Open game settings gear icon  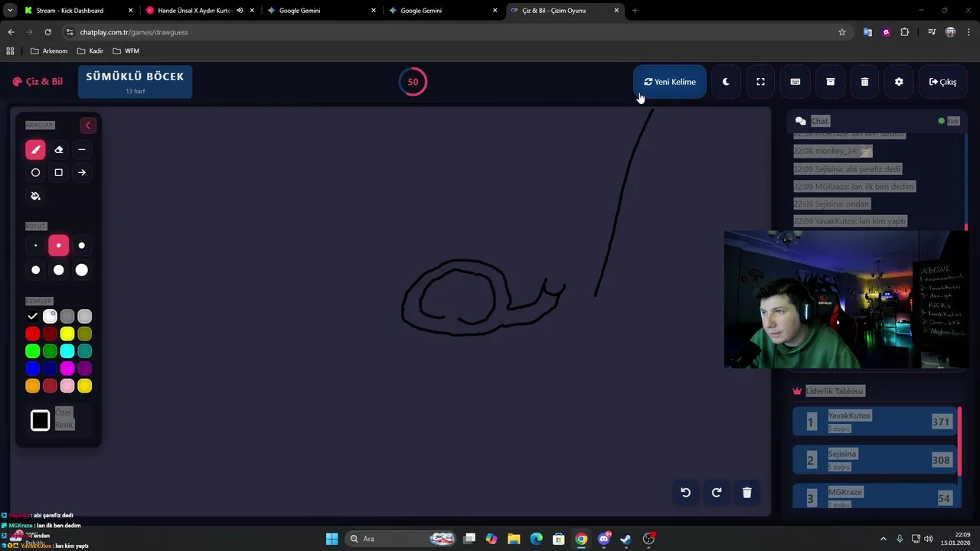pos(899,82)
